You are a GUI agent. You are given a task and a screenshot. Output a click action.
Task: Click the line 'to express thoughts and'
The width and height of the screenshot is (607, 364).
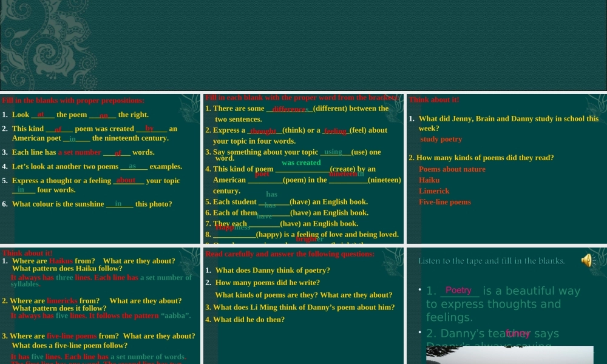[493, 304]
